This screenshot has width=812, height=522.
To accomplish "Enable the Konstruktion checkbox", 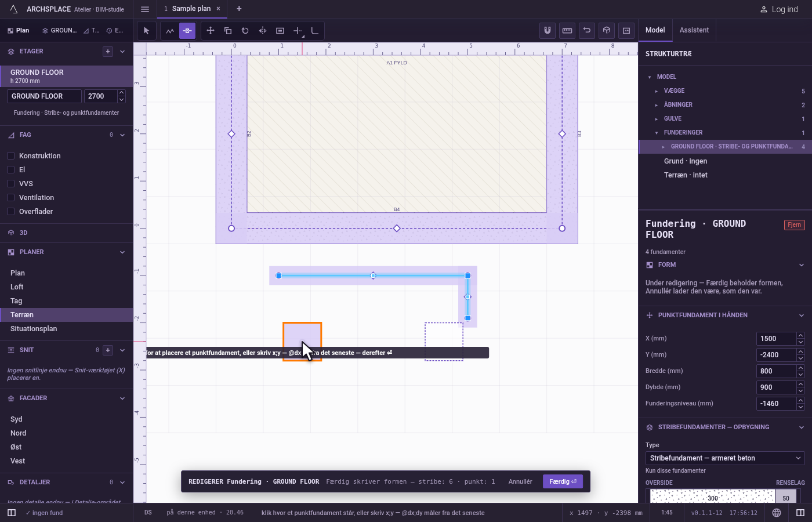I will tap(10, 156).
